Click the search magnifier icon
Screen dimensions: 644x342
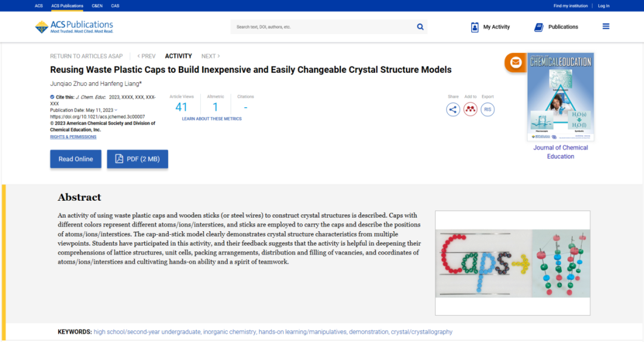click(420, 27)
